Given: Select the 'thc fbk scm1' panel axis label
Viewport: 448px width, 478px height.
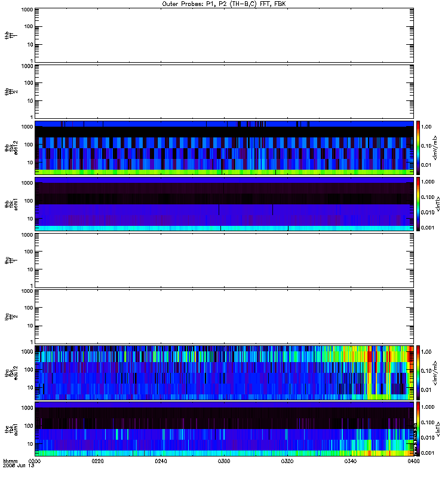Looking at the screenshot, I should [x=11, y=429].
